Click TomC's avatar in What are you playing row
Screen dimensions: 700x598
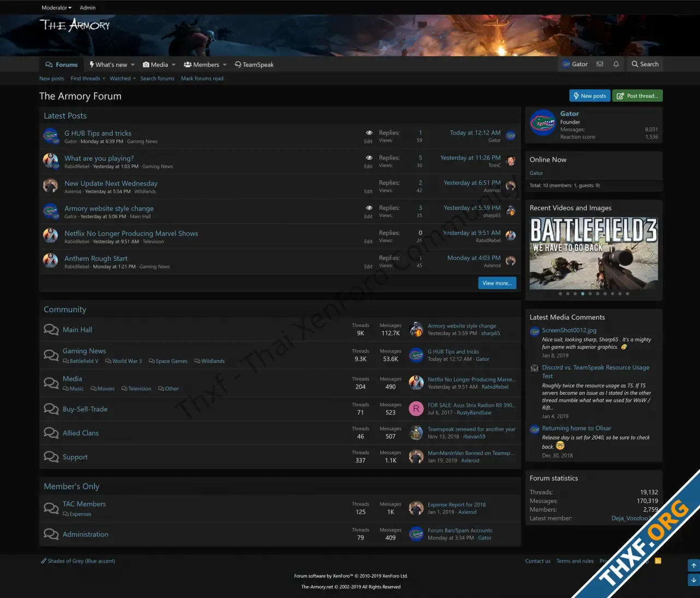tap(511, 161)
